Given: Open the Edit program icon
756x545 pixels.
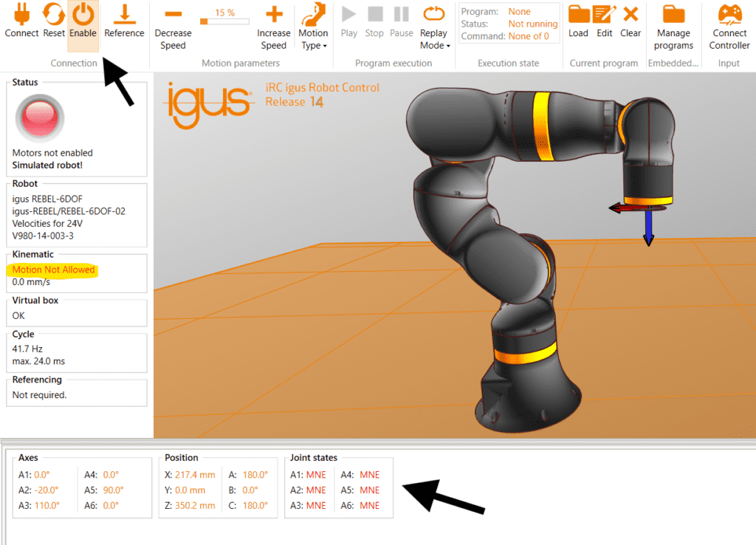Looking at the screenshot, I should 605,15.
